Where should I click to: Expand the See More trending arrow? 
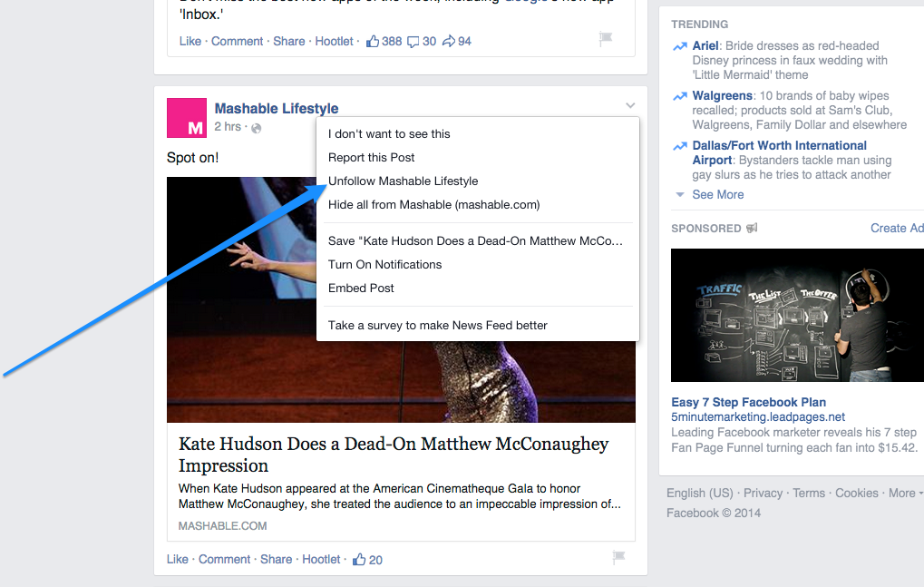point(680,194)
